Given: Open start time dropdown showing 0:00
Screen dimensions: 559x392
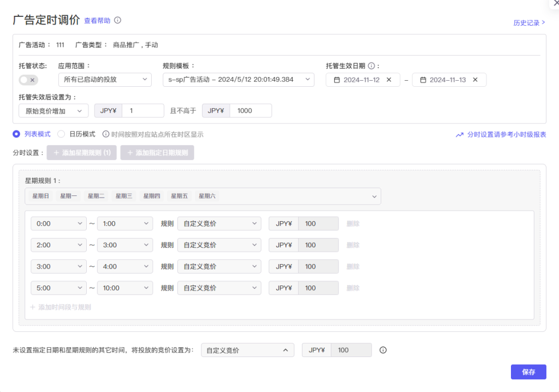Looking at the screenshot, I should (58, 224).
